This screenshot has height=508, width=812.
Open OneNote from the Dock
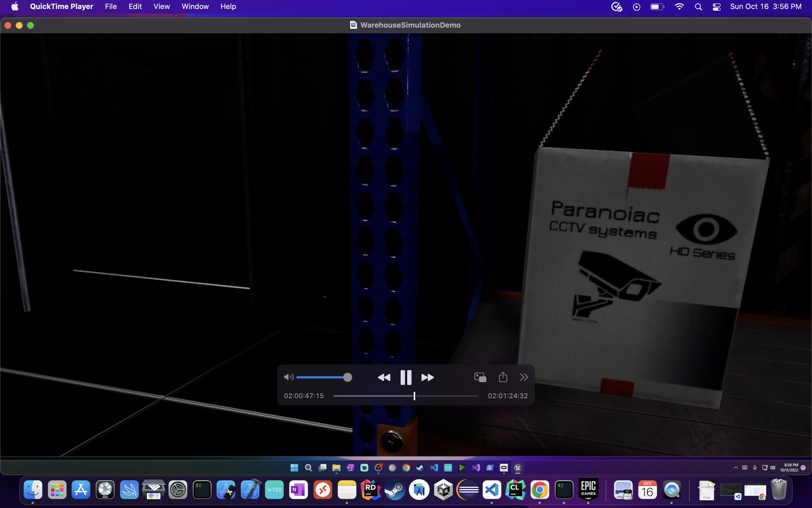(298, 490)
